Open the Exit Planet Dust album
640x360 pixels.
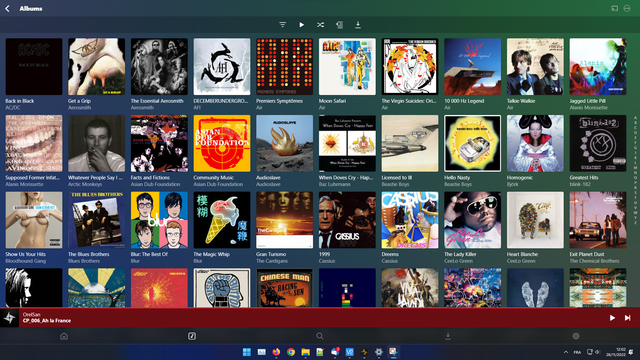(x=598, y=220)
